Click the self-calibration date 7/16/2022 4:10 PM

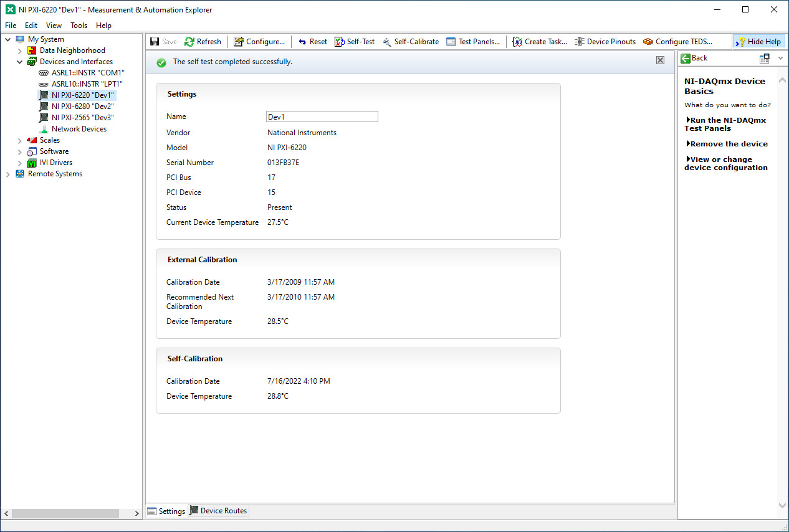299,381
